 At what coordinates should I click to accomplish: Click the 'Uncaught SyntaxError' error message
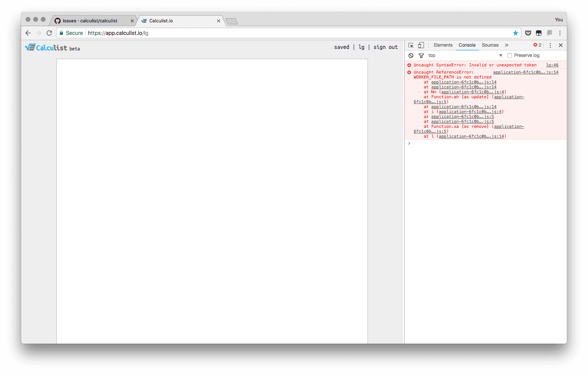[475, 65]
